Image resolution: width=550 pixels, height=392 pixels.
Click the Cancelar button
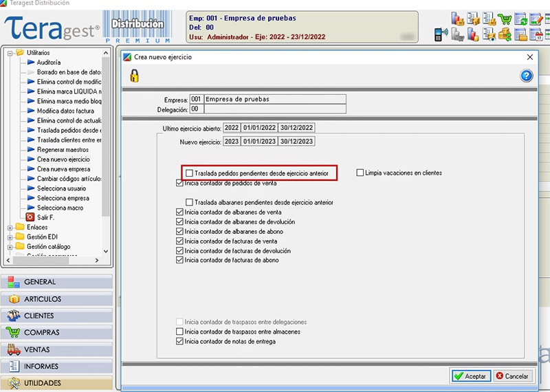tap(512, 376)
